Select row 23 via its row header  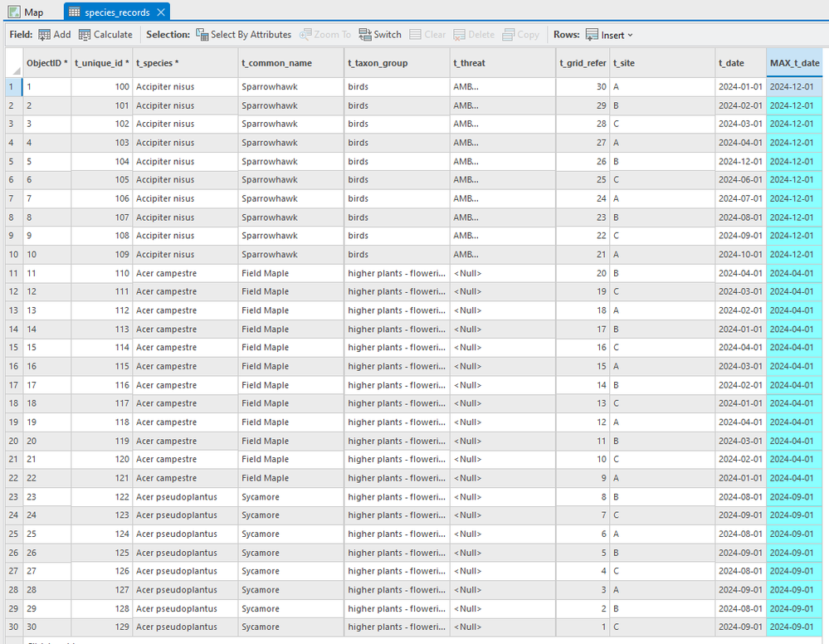[14, 497]
